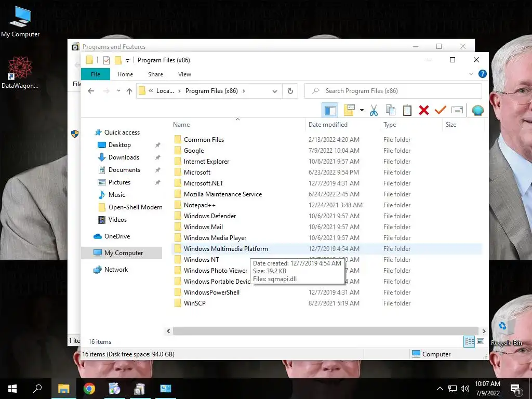This screenshot has width=532, height=399.
Task: Select the Mozilla Maintenance Service folder
Action: (x=222, y=194)
